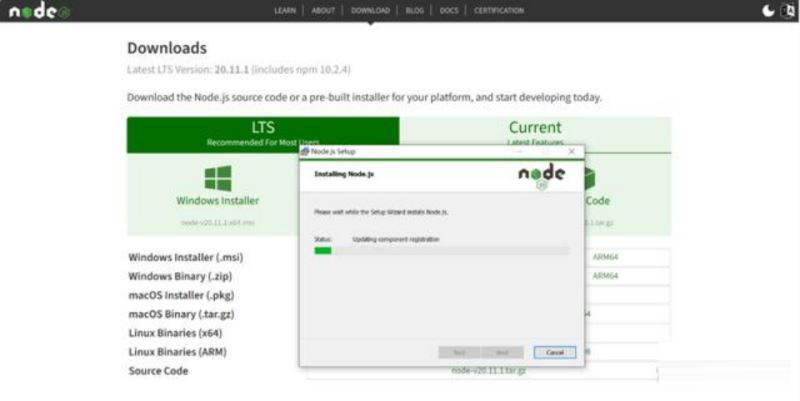Screen dimensions: 800x401
Task: Click the Windows Installer link text
Action: [x=218, y=200]
